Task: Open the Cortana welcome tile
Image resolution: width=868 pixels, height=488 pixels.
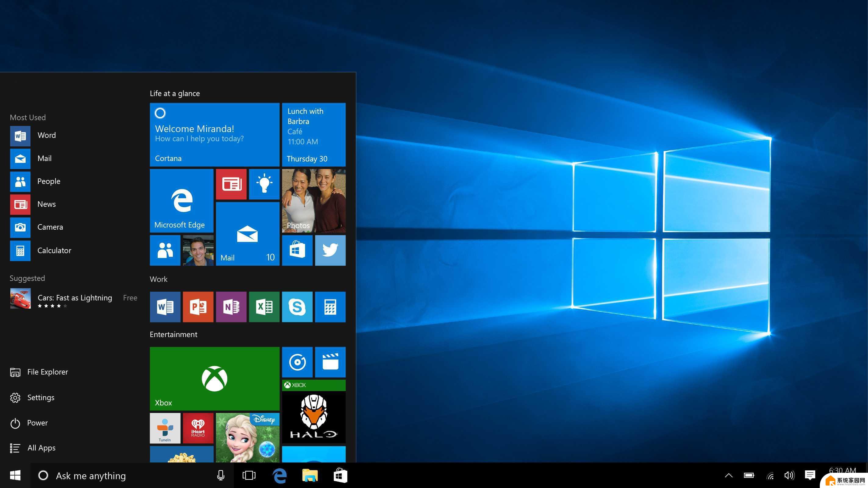Action: click(x=215, y=135)
